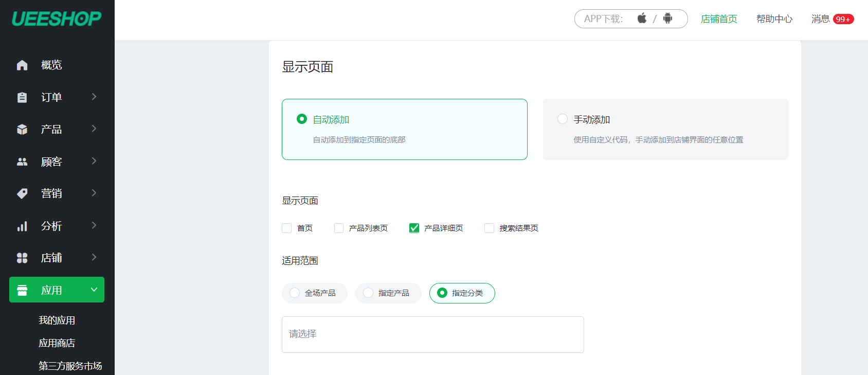Check the 首页 display page checkbox
Image resolution: width=868 pixels, height=375 pixels.
point(287,228)
